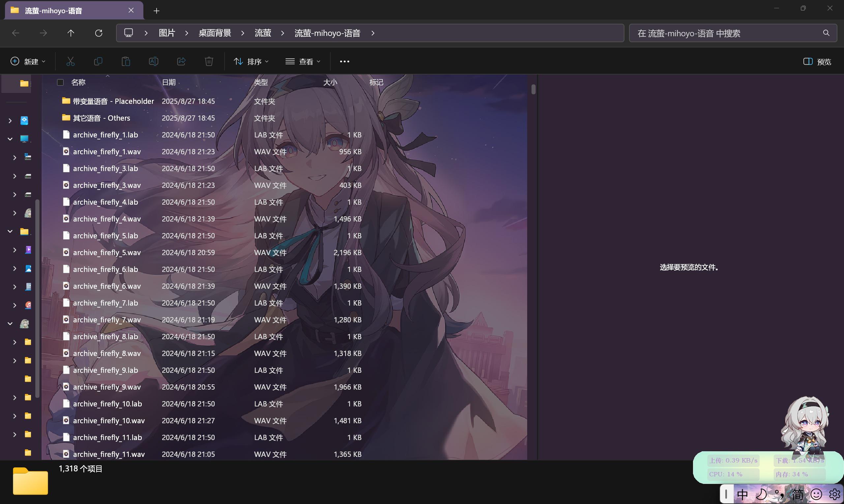Image resolution: width=844 pixels, height=504 pixels.
Task: Click the Cut scissors icon
Action: point(70,61)
